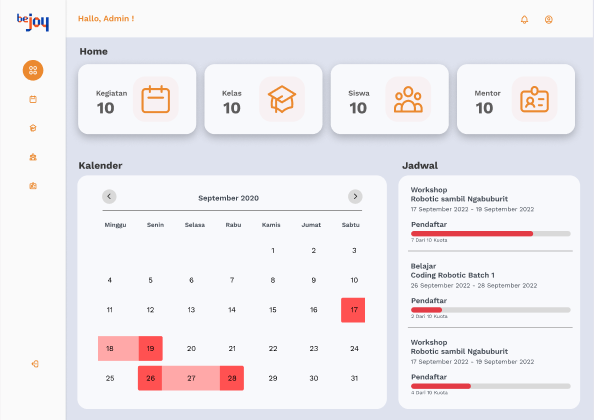
Task: Open the Mentor summary card
Action: (x=516, y=99)
